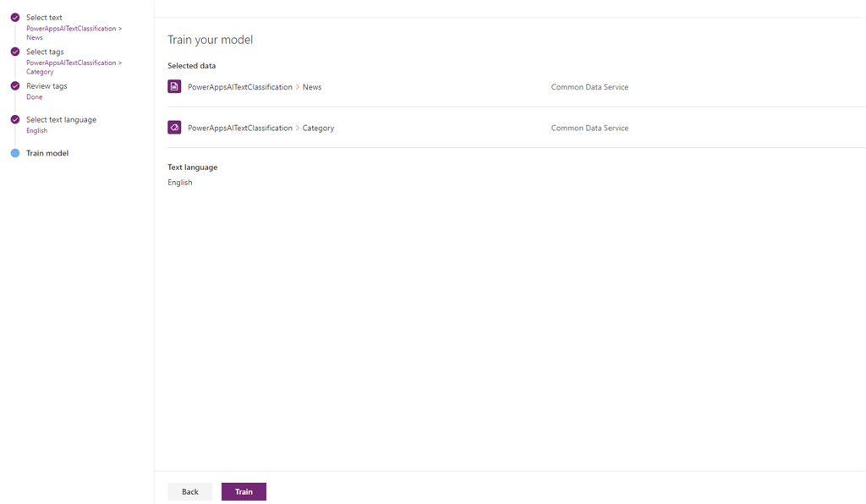Screen dimensions: 866x504
Task: Click the News entity document icon
Action: coord(174,86)
